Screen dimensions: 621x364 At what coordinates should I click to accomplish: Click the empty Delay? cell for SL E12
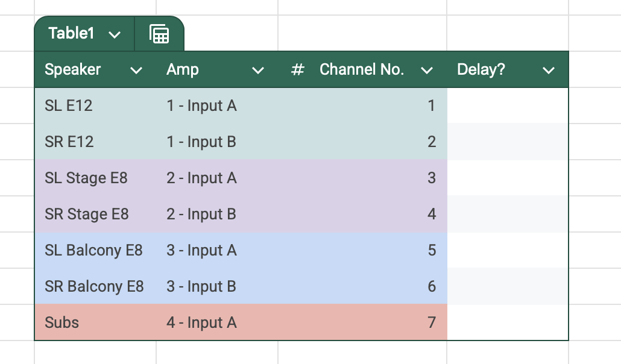click(x=508, y=105)
